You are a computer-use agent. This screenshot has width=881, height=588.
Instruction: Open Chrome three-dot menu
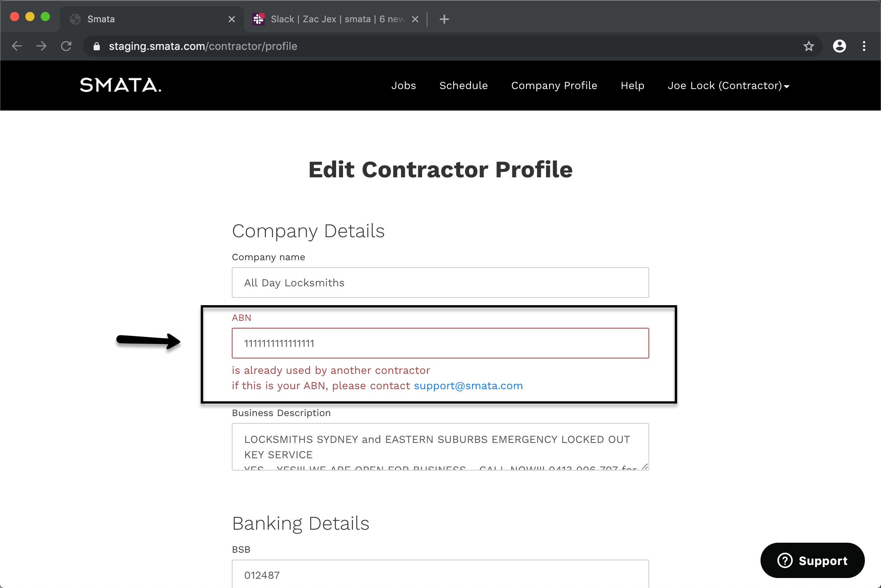(864, 46)
